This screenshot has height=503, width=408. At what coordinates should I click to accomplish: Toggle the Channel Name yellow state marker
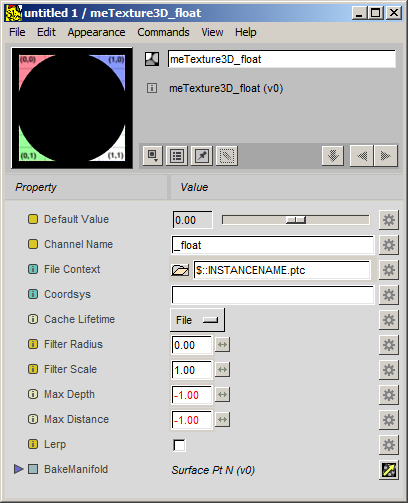click(33, 244)
